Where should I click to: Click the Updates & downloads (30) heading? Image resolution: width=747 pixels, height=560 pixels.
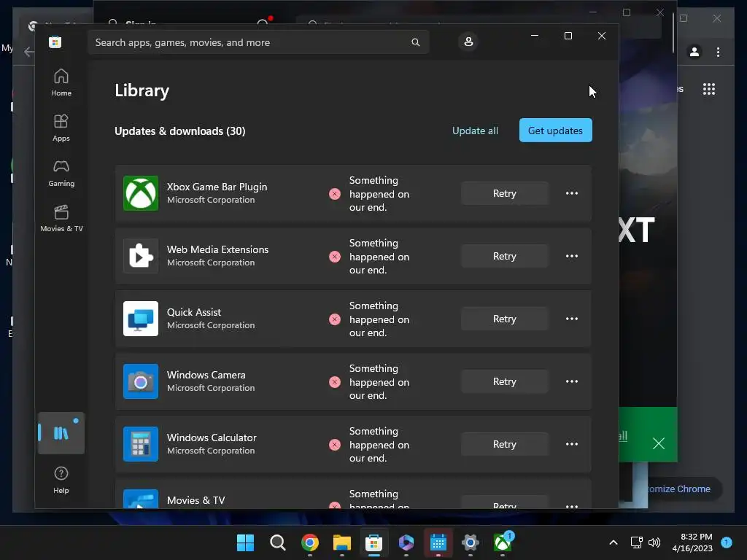tap(180, 131)
